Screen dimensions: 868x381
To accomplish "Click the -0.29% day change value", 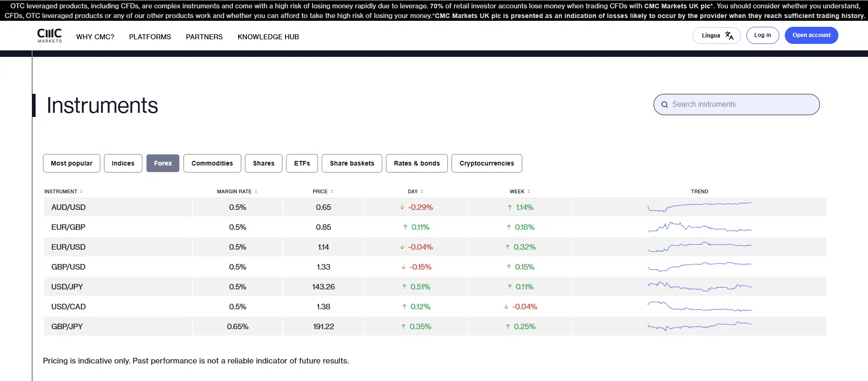I will (420, 207).
